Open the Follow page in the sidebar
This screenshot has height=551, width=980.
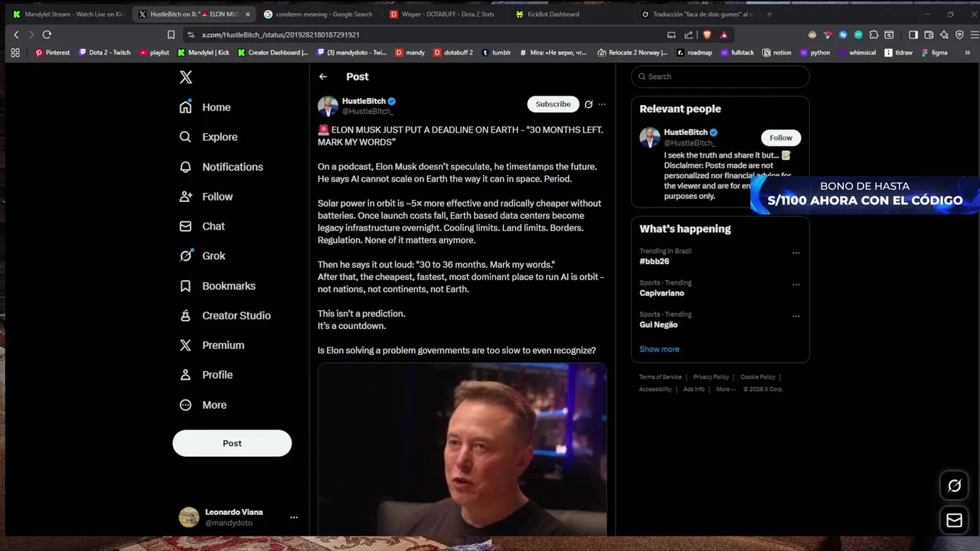[x=205, y=197]
